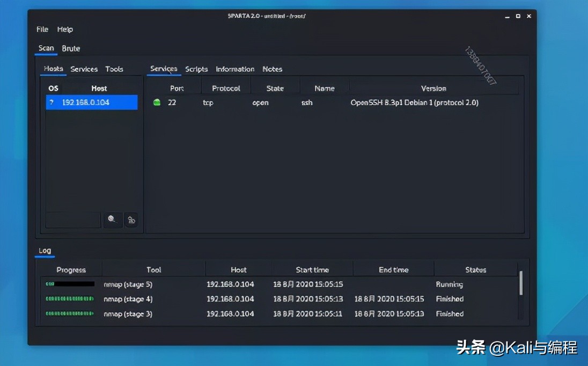Viewport: 588px width, 366px height.
Task: Click the host filter search icon
Action: click(112, 219)
